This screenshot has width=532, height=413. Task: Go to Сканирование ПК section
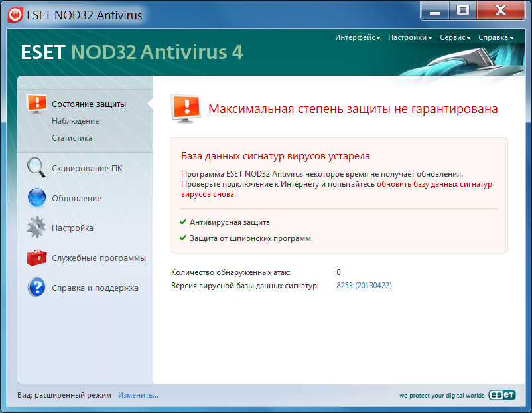pos(87,168)
